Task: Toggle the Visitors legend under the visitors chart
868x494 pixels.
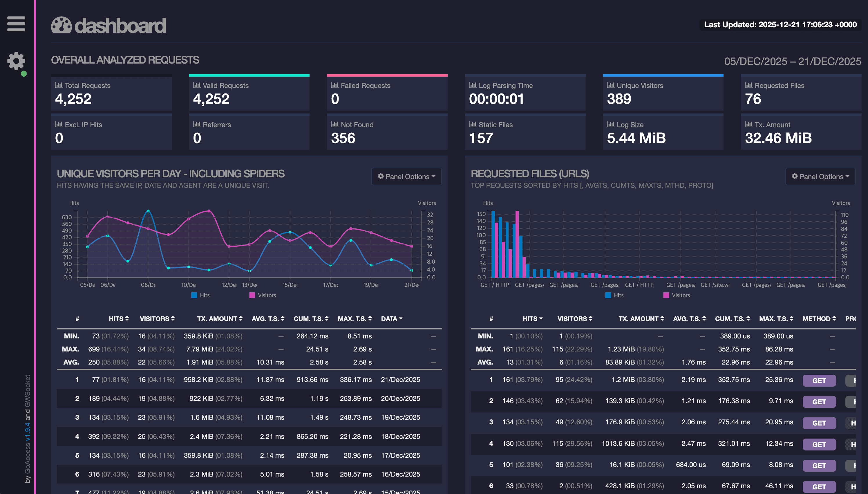Action: [263, 295]
